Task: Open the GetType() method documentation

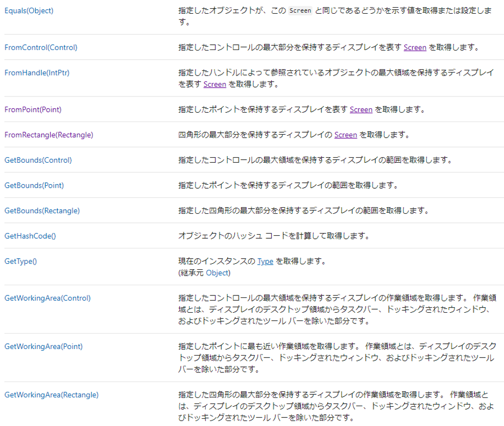Action: click(x=21, y=261)
